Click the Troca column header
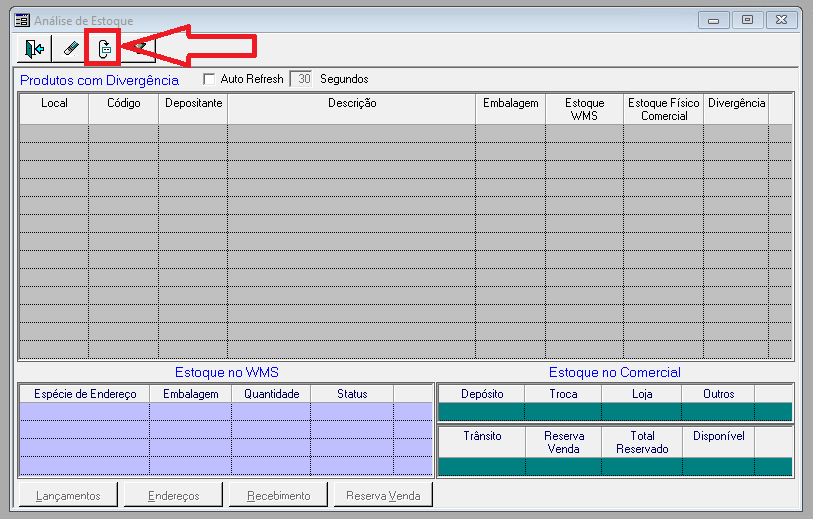Viewport: 813px width, 519px height. pyautogui.click(x=563, y=394)
